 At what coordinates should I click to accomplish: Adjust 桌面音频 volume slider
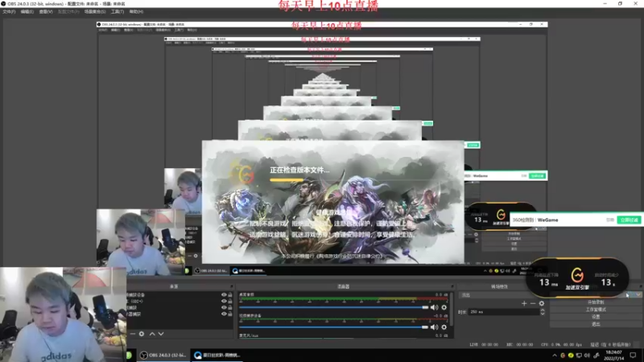point(334,307)
